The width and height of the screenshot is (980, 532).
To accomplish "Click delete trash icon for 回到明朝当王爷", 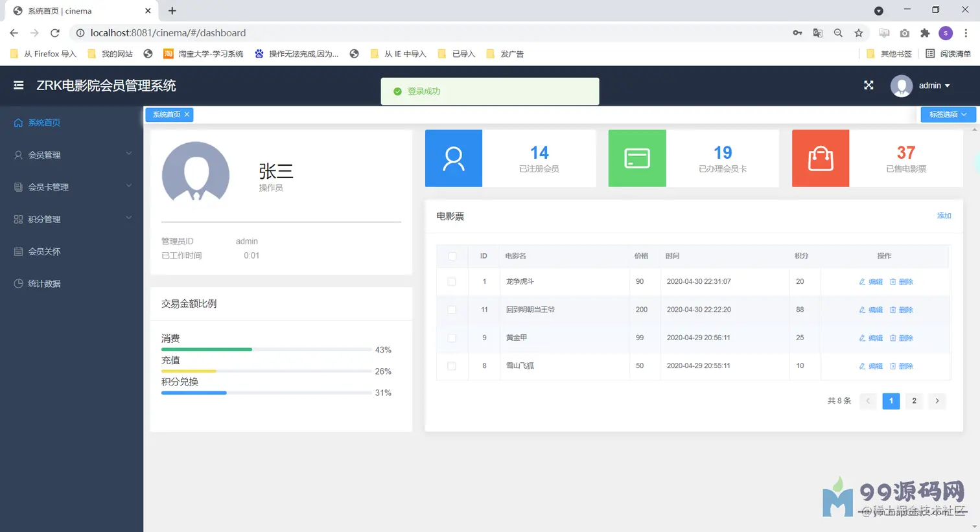I will point(892,310).
